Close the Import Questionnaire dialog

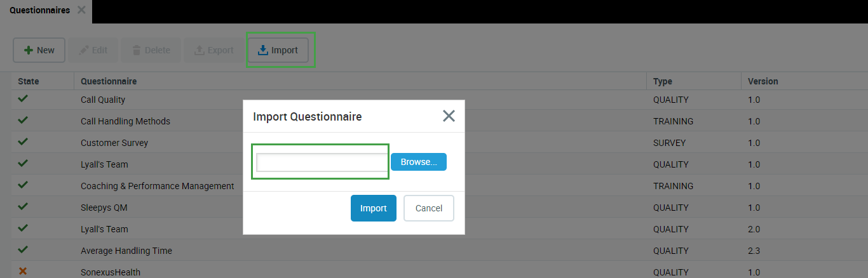point(449,116)
